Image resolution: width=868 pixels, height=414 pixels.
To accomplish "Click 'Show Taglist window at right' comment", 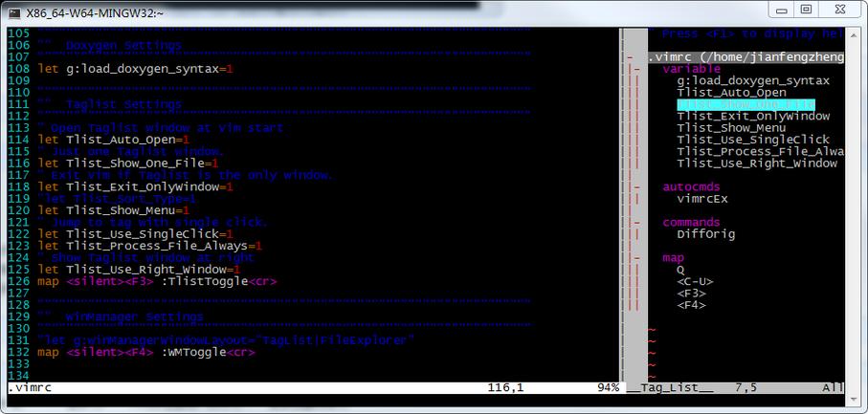I will pos(146,258).
